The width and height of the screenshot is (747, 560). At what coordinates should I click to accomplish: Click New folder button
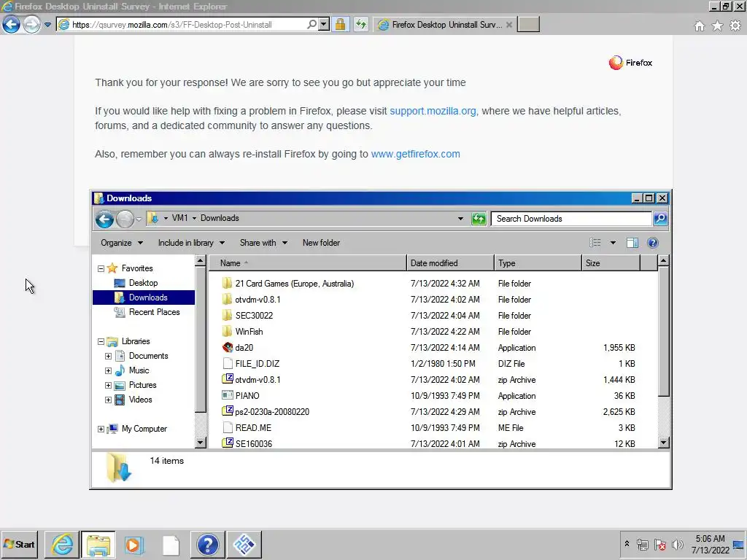point(321,243)
